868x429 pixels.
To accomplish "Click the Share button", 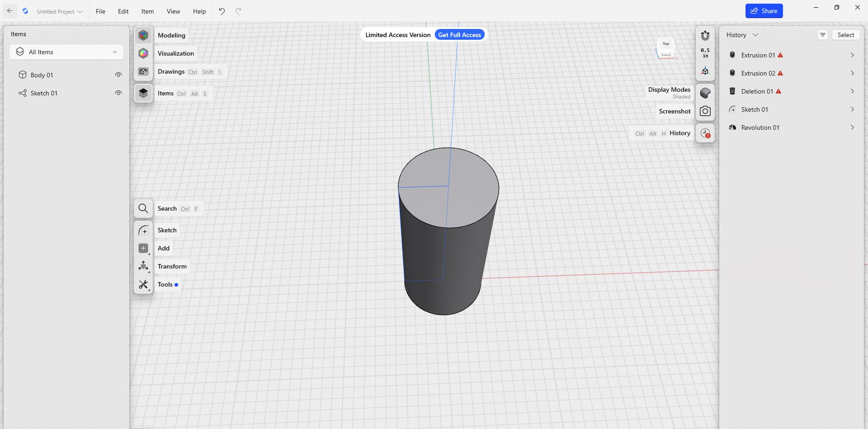I will pyautogui.click(x=764, y=11).
